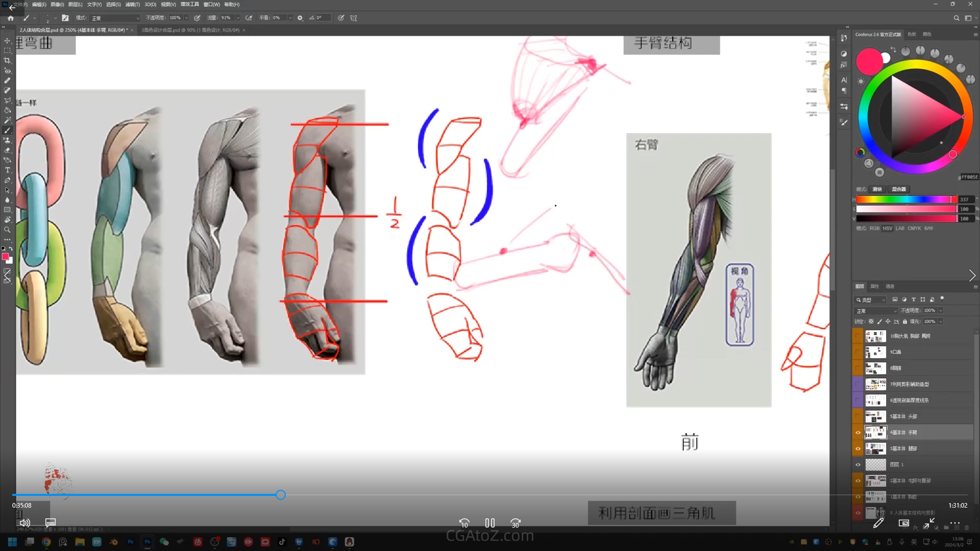Select the Move tool

[x=7, y=41]
